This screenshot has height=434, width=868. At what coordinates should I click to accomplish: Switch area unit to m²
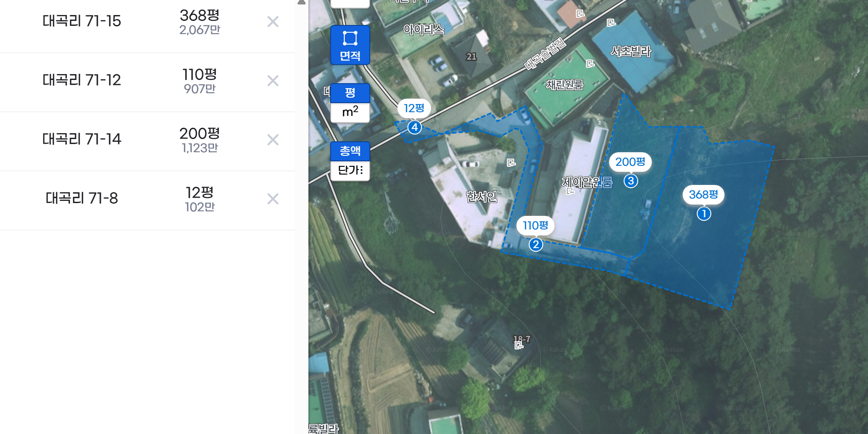pos(350,113)
